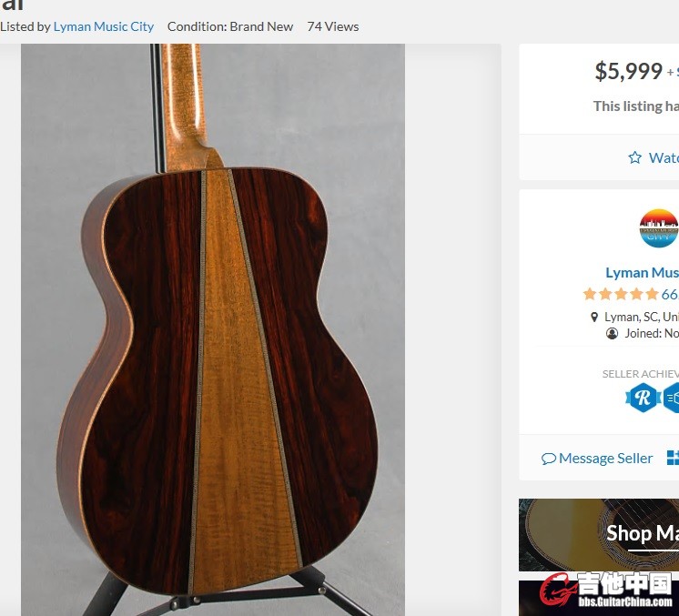
Task: Click the 'Watch' text link
Action: pyautogui.click(x=663, y=157)
